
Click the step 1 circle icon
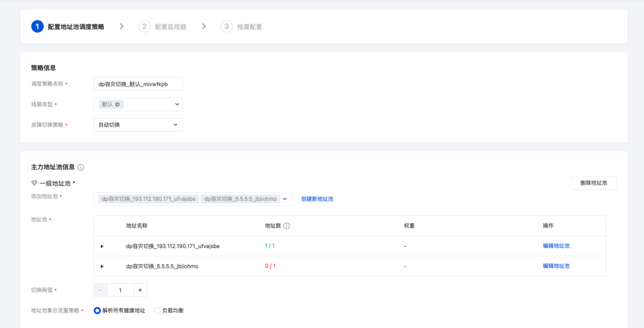[x=38, y=27]
